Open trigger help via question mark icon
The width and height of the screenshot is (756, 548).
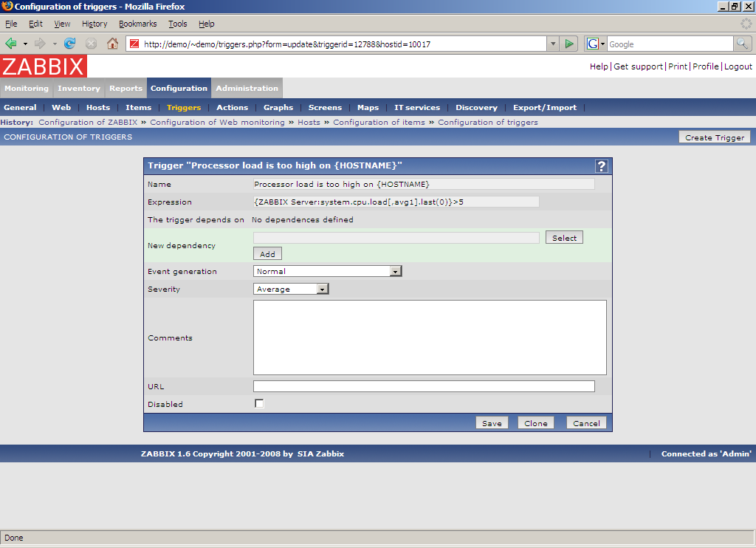(601, 166)
